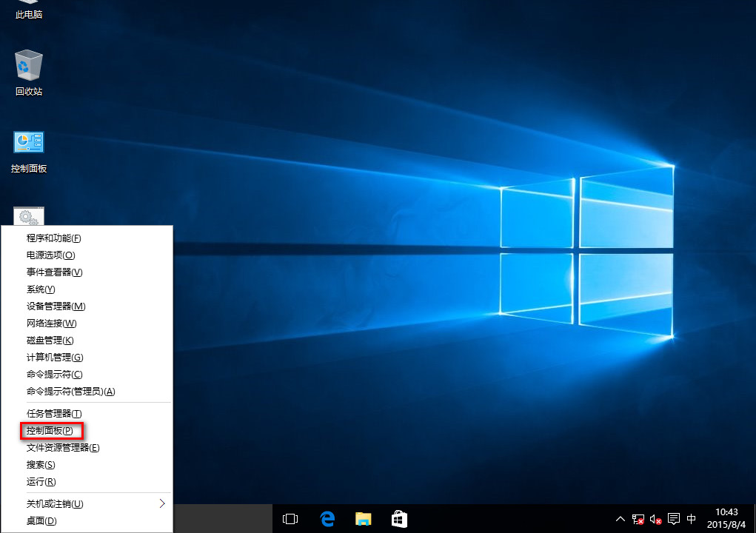Open 磁盘管理(K) from the menu
Screen dimensions: 756x533
click(x=87, y=341)
